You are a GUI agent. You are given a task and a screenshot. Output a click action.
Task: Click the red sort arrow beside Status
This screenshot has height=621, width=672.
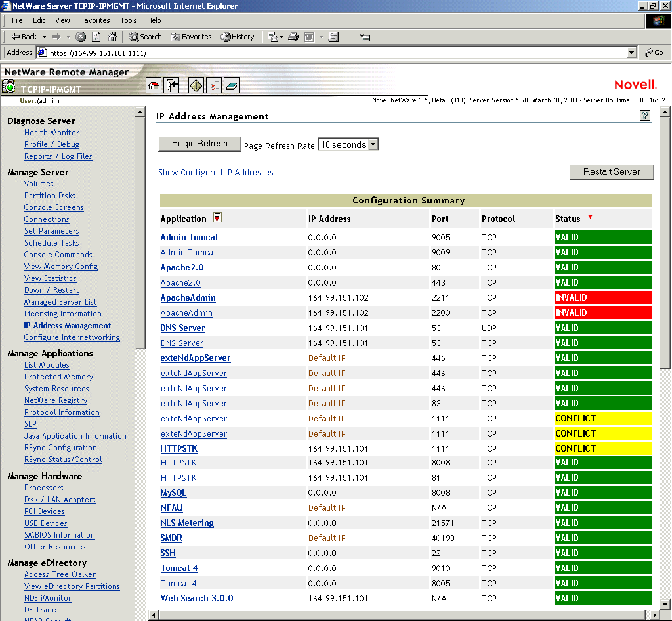[590, 217]
